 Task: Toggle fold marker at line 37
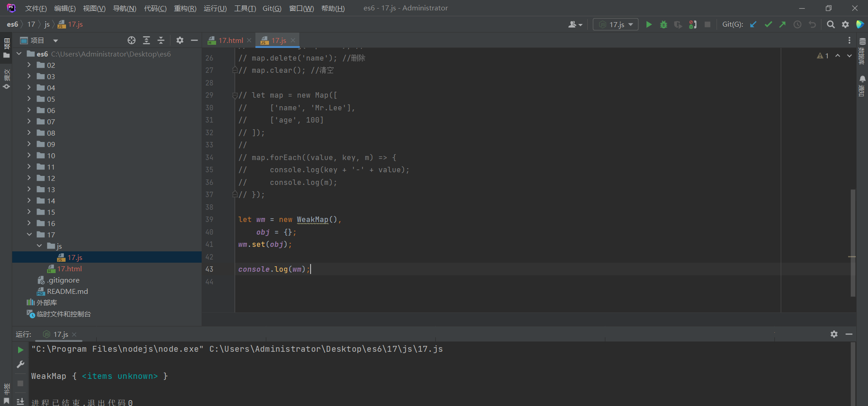click(235, 194)
